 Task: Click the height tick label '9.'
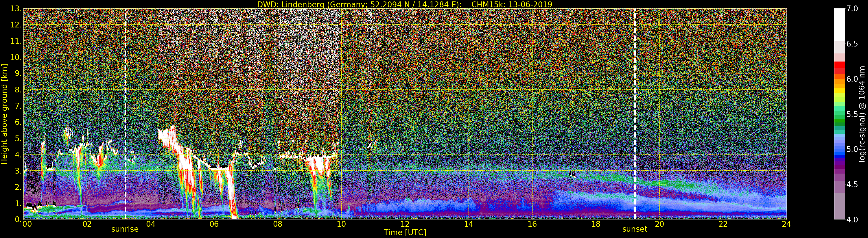pos(18,73)
